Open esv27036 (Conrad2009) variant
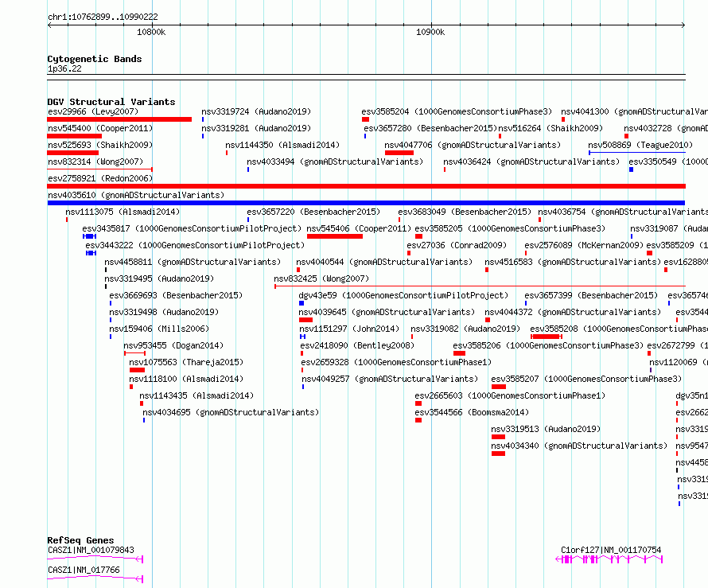The image size is (708, 588). pos(457,245)
